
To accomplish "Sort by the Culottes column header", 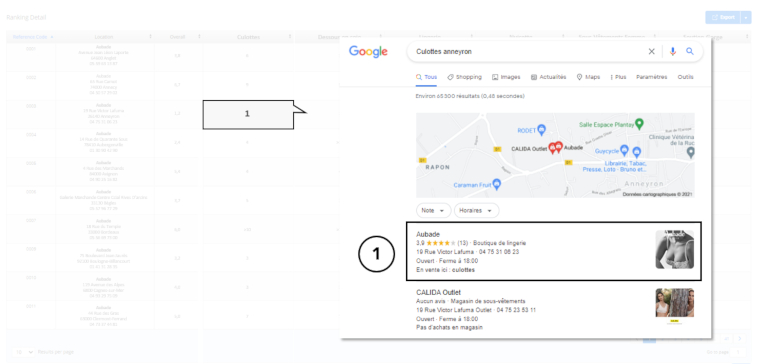I will click(248, 37).
